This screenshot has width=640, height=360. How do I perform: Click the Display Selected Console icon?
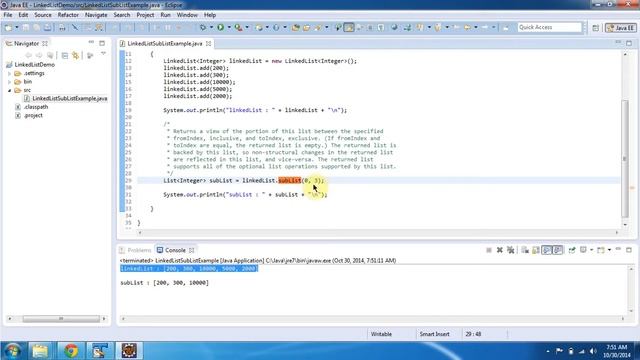pyautogui.click(x=583, y=250)
